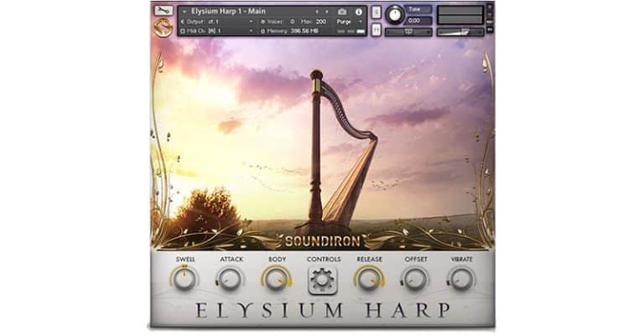
Task: Collapse instrument with arrow before Elysium Harp name
Action: [184, 12]
